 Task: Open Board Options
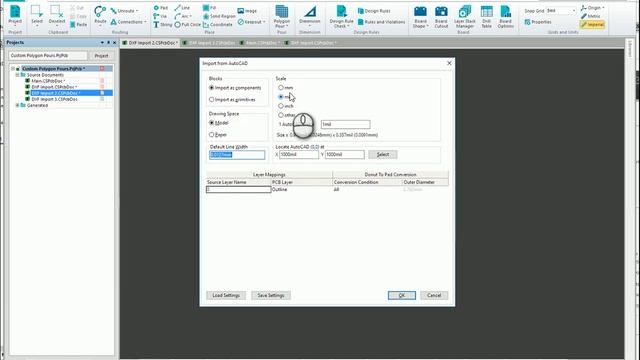[505, 16]
